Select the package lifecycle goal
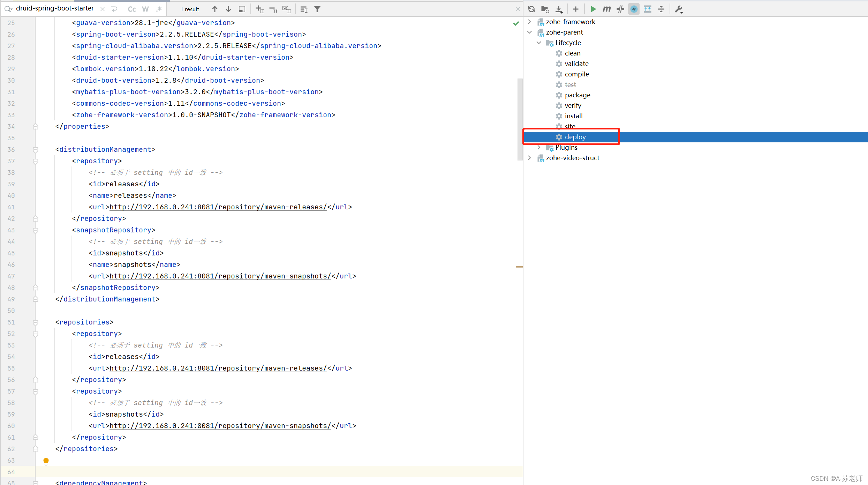The width and height of the screenshot is (868, 485). 578,95
